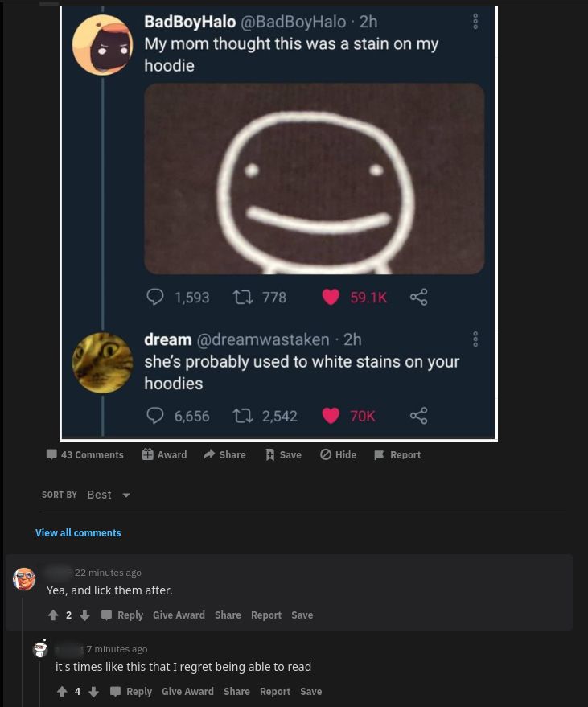The height and width of the screenshot is (707, 588).
Task: Save the post with bookmark icon
Action: point(283,454)
